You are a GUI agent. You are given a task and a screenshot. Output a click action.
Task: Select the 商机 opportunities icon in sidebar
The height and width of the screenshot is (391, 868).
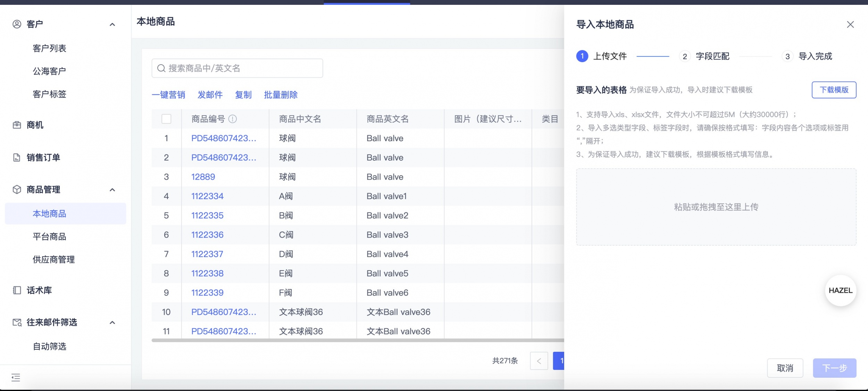[16, 125]
